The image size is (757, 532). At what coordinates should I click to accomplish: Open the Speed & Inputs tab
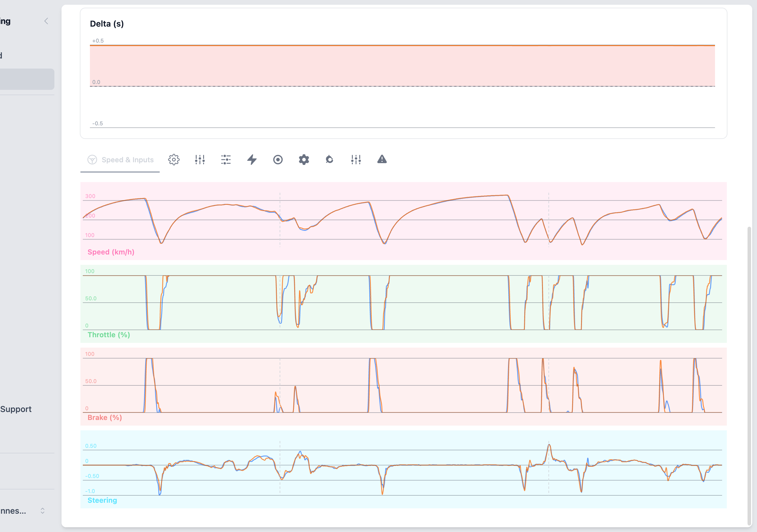120,160
